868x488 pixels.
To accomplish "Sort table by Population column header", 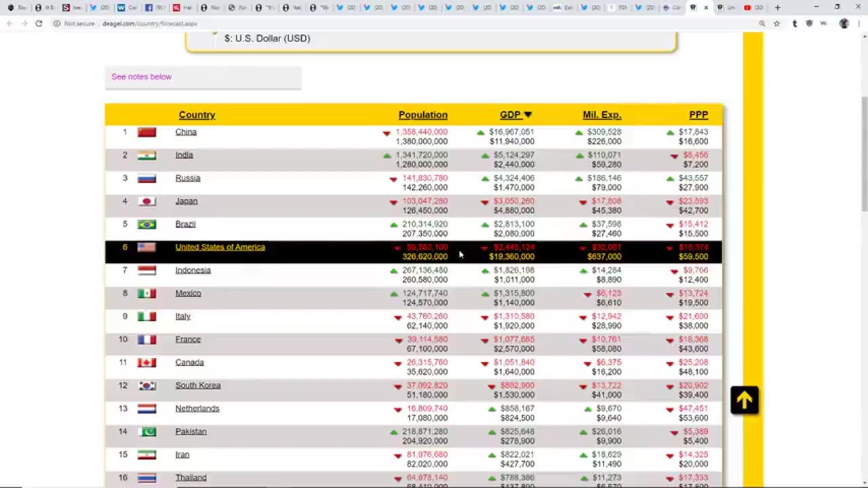I will tap(422, 115).
